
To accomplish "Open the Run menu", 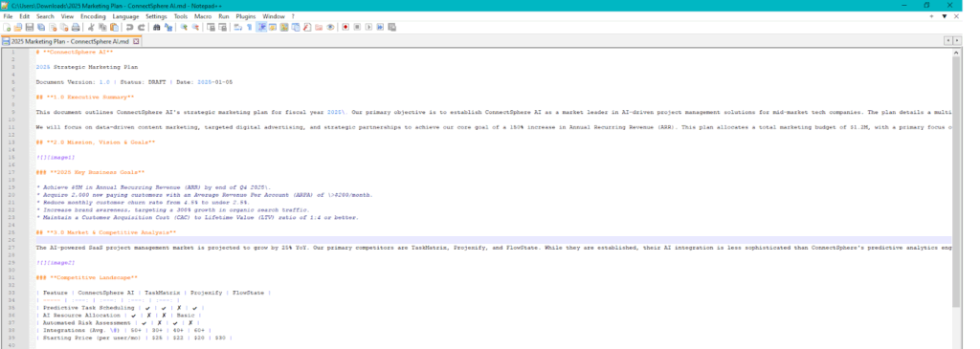I will (224, 16).
